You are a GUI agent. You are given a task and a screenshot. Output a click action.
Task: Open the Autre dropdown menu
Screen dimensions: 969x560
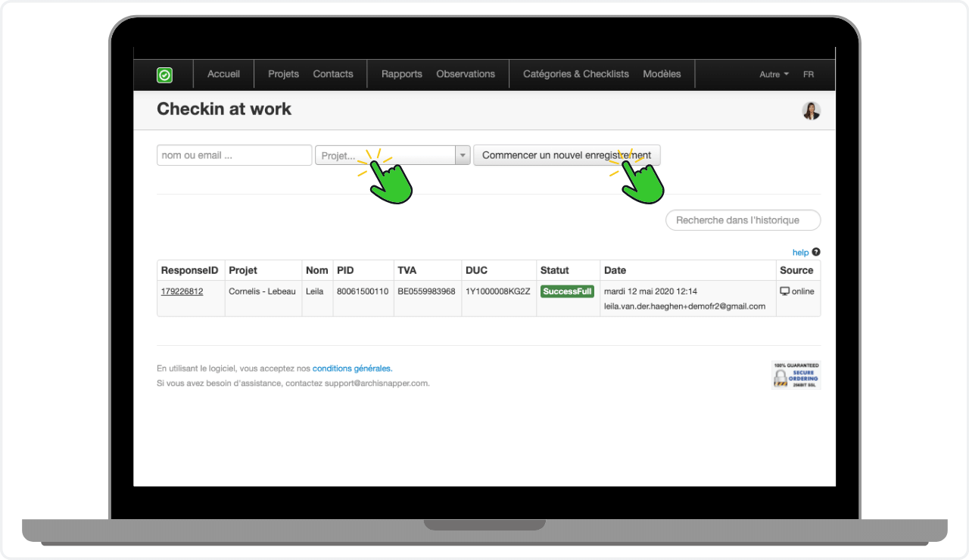coord(774,74)
